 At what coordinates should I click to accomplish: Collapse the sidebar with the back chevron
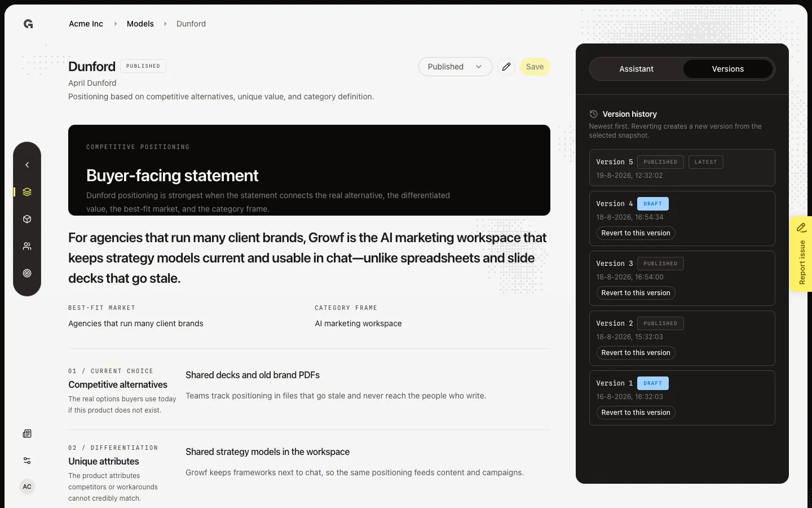coord(27,165)
